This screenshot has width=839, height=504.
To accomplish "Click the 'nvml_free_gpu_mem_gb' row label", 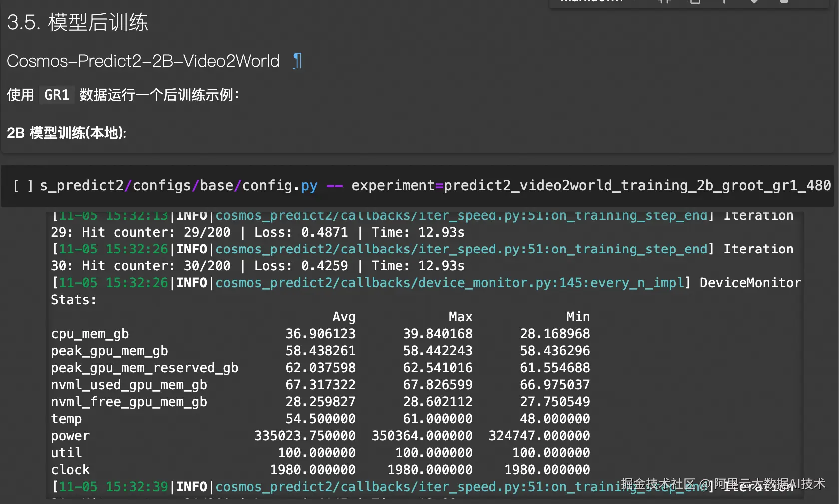I will click(x=129, y=402).
